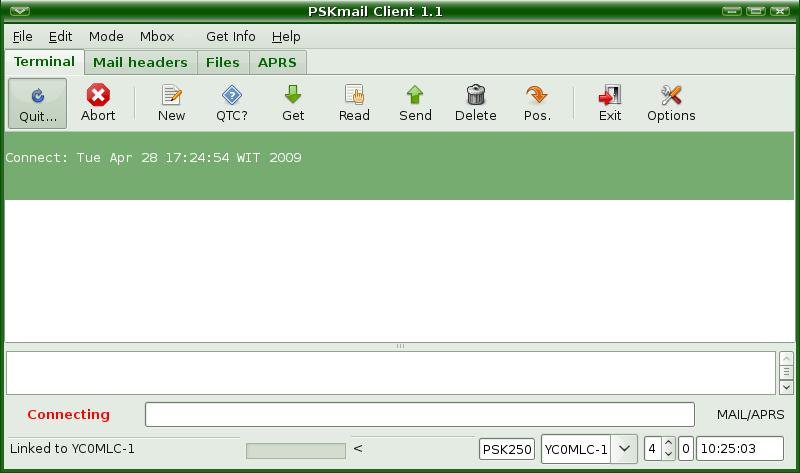
Task: Switch to the Mail headers tab
Action: (x=140, y=62)
